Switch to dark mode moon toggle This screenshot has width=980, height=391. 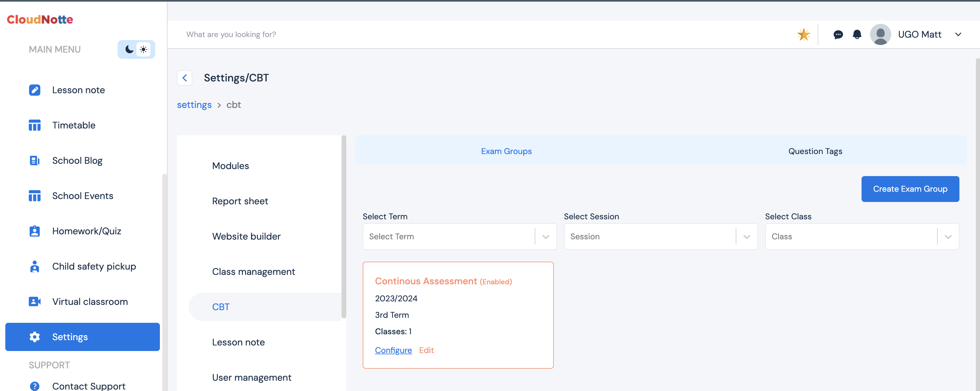[x=129, y=49]
